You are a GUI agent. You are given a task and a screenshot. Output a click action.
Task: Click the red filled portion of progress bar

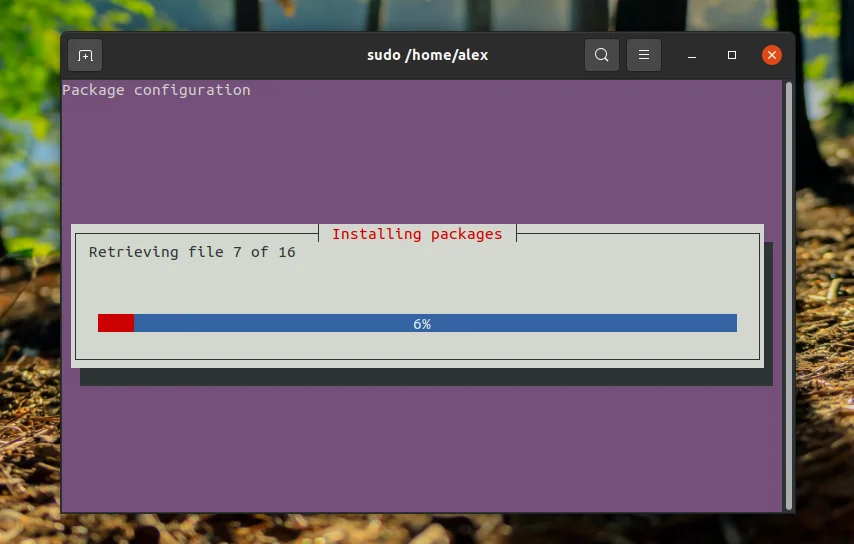point(116,323)
